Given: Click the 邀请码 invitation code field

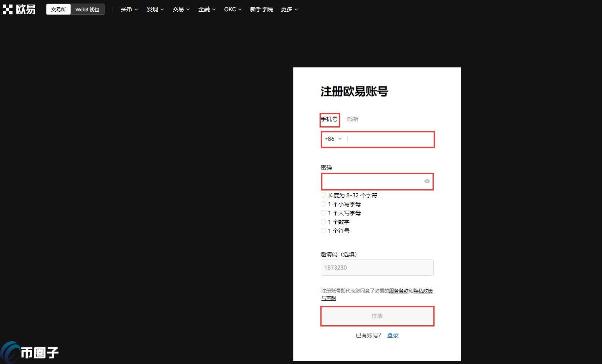Looking at the screenshot, I should (377, 268).
